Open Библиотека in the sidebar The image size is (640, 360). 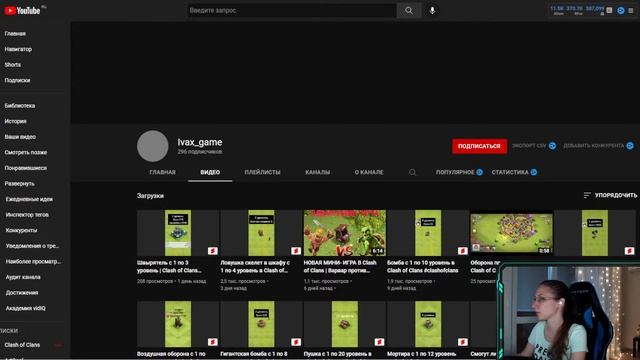(x=20, y=106)
